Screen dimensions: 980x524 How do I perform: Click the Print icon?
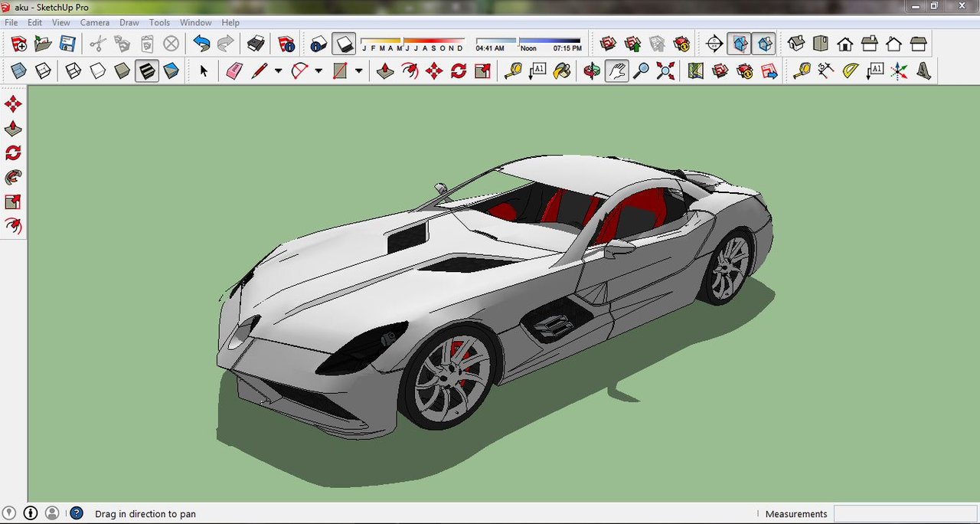256,44
